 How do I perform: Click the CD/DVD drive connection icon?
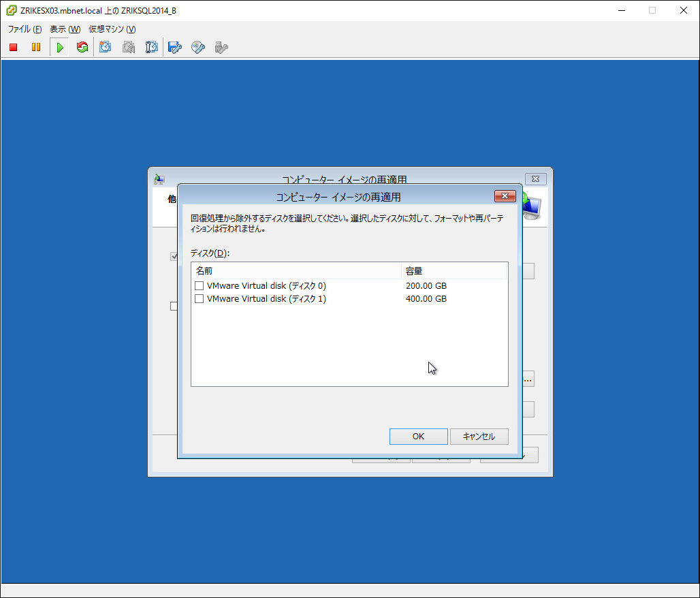pos(198,47)
